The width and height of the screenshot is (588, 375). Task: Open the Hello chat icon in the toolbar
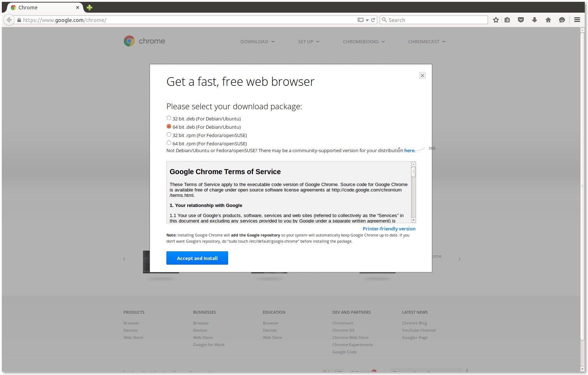point(562,20)
